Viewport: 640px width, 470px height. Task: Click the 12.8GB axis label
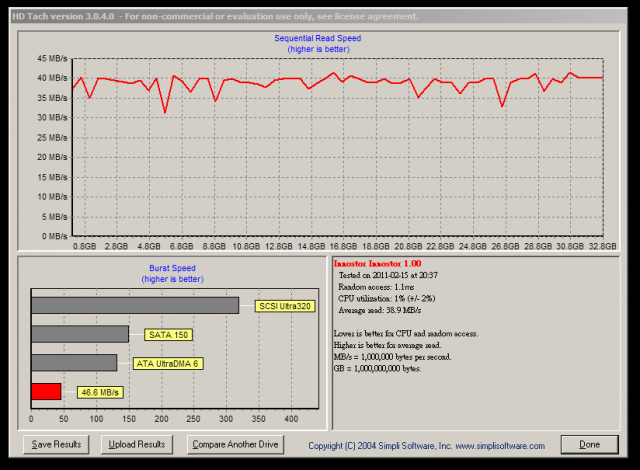tap(279, 246)
